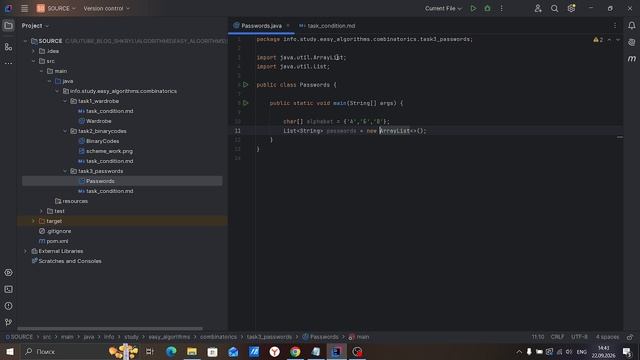Close the Passwords.java tab

coord(288,25)
